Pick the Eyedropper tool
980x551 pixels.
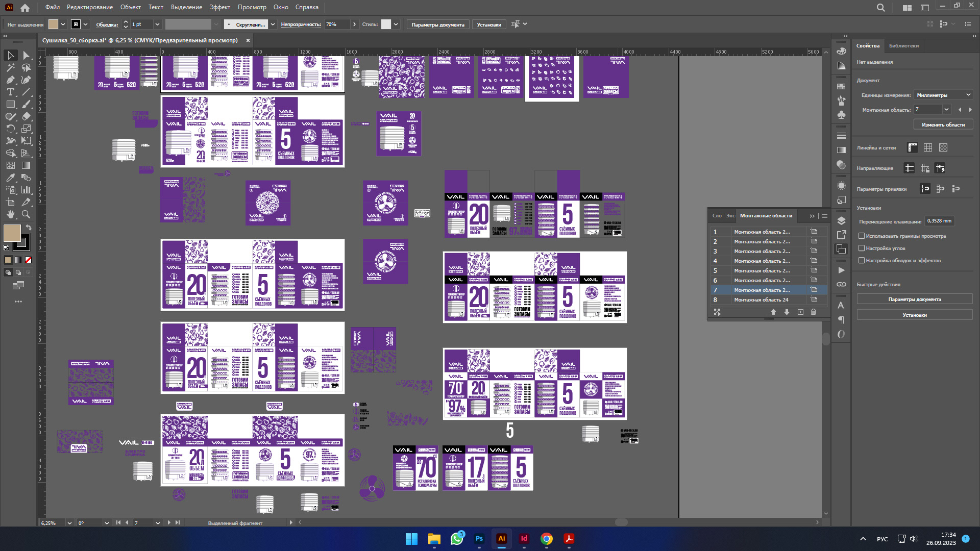pos(10,178)
